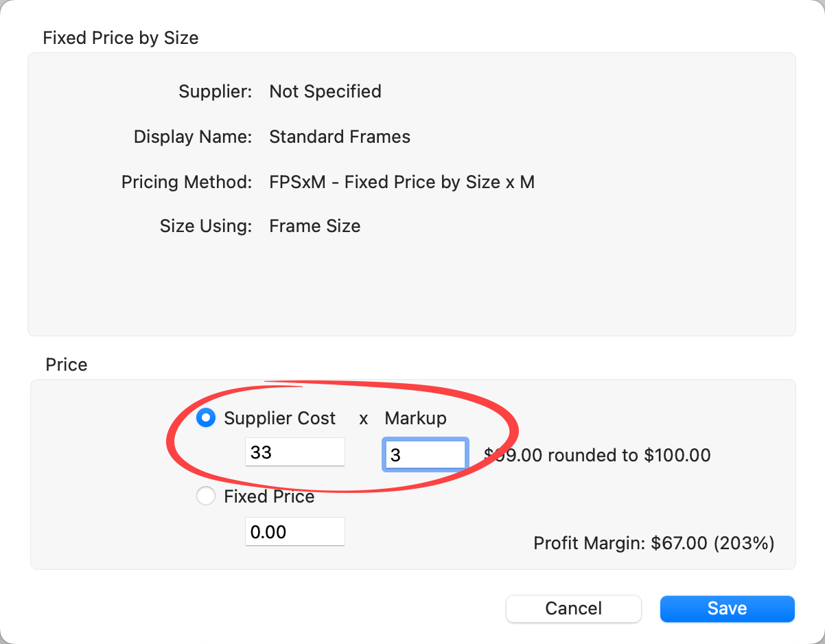The height and width of the screenshot is (644, 825).
Task: Click the Fixed Price label text
Action: coord(269,496)
